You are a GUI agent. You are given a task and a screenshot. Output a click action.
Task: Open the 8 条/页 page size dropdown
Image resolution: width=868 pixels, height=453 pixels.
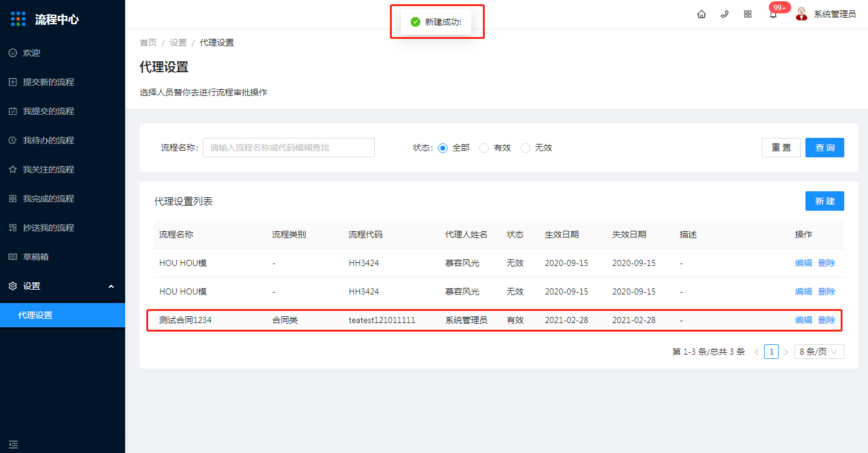point(819,352)
